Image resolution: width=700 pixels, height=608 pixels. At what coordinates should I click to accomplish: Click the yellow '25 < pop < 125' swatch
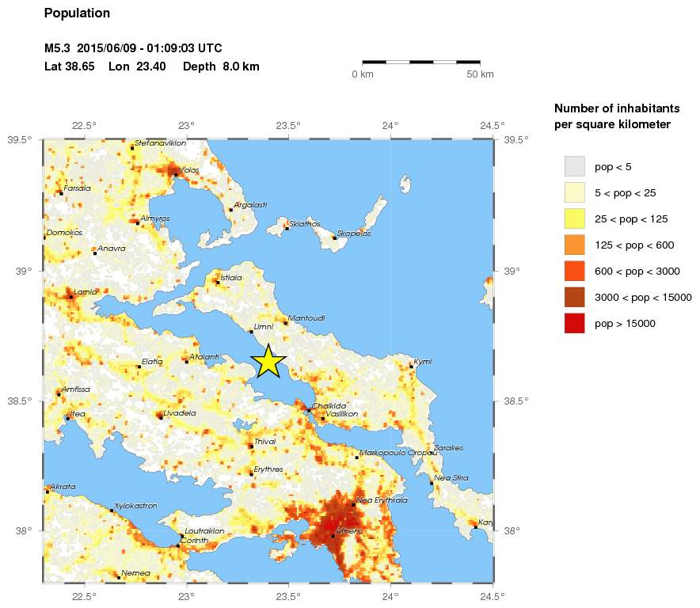tap(574, 218)
